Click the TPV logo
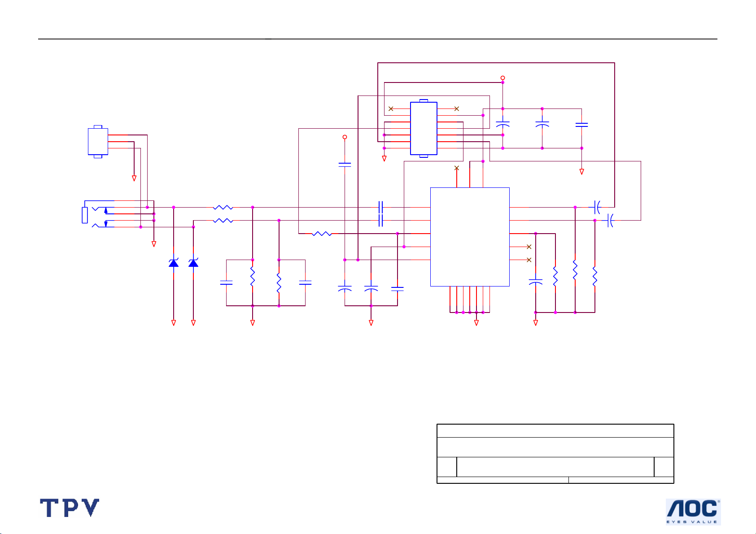 pos(70,508)
